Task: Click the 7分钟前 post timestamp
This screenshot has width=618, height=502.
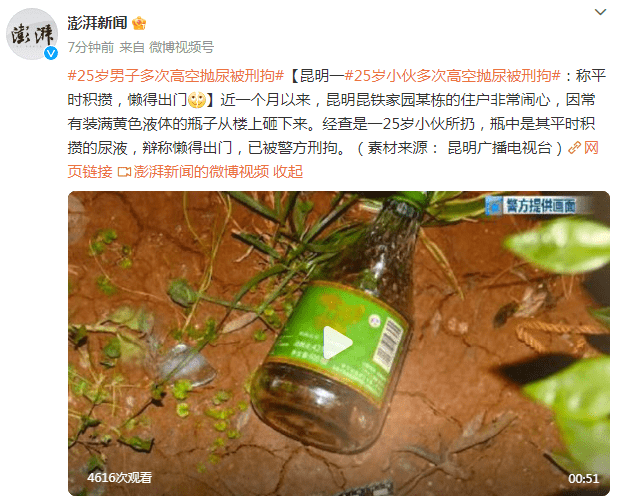Action: coord(91,47)
